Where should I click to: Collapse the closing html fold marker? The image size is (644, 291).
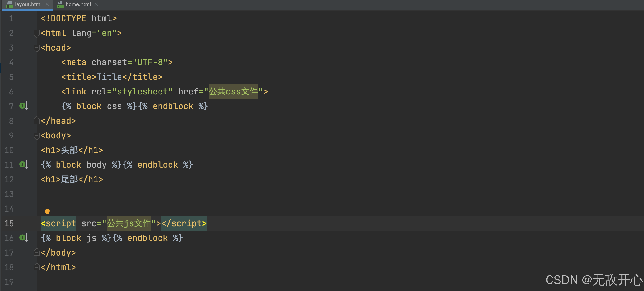point(37,267)
